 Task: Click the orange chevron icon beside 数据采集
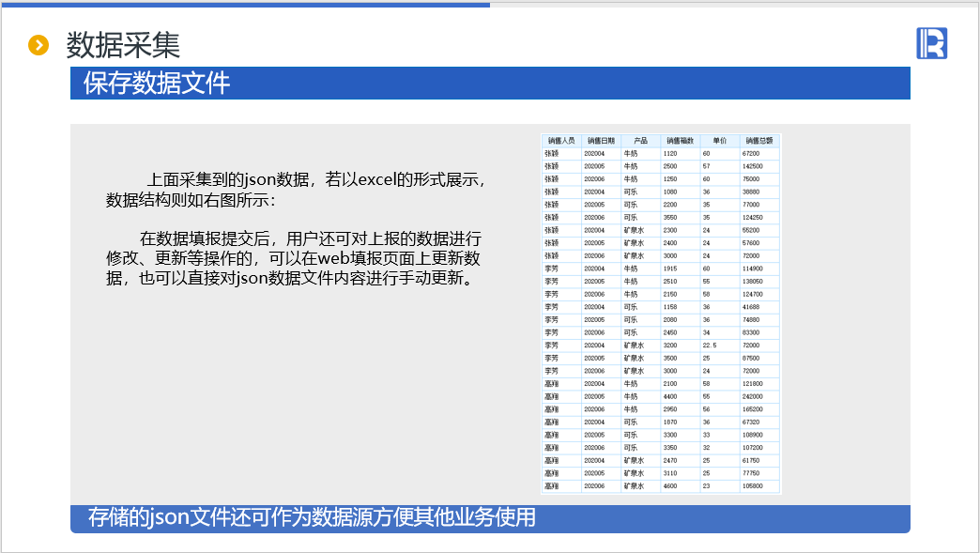pos(38,44)
